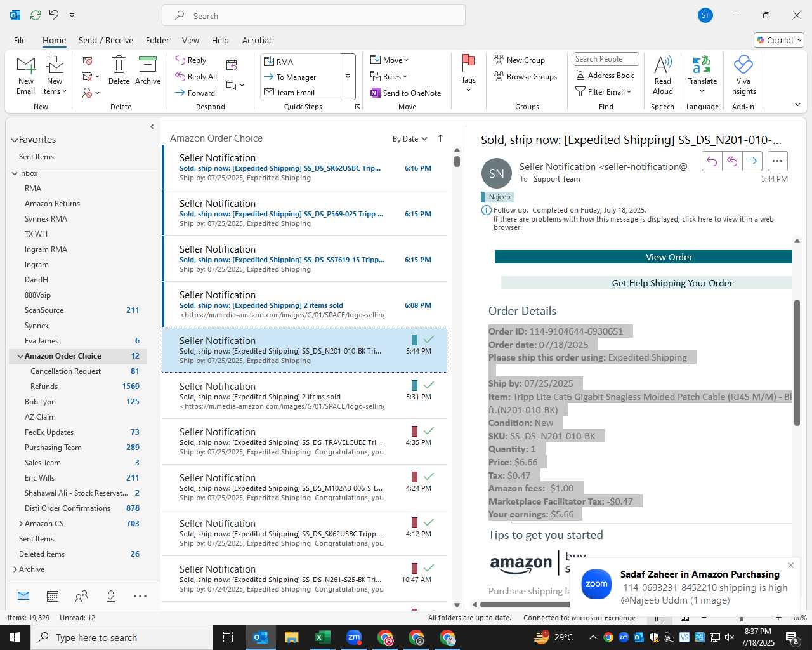Expand Archive folder group
Screen dimensions: 812x650
[x=15, y=569]
